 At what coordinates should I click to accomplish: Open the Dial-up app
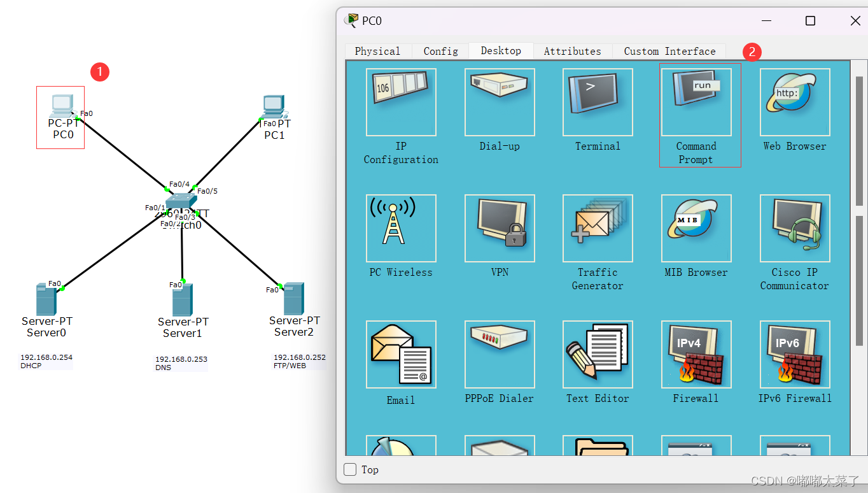[x=500, y=103]
